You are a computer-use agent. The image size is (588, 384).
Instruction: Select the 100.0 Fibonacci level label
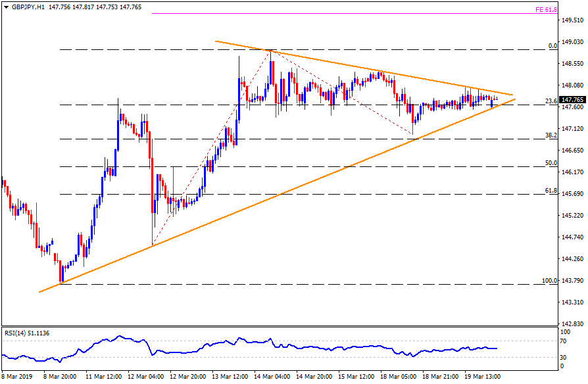[x=549, y=281]
